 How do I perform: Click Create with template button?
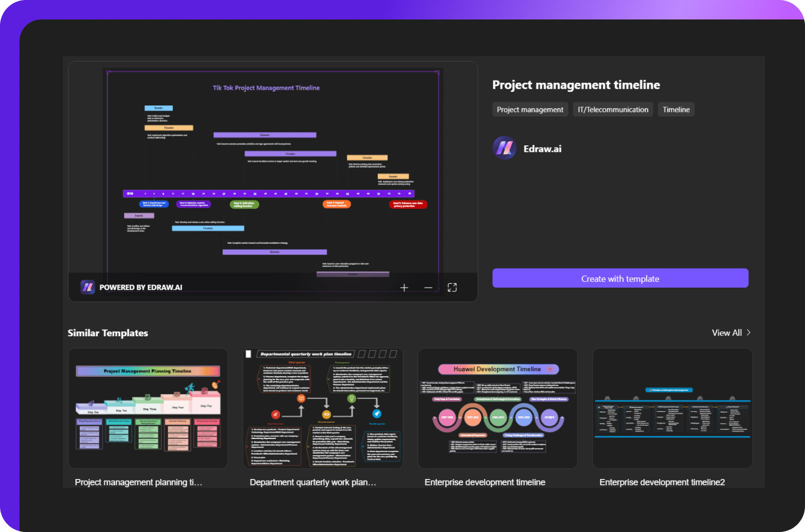click(x=620, y=278)
